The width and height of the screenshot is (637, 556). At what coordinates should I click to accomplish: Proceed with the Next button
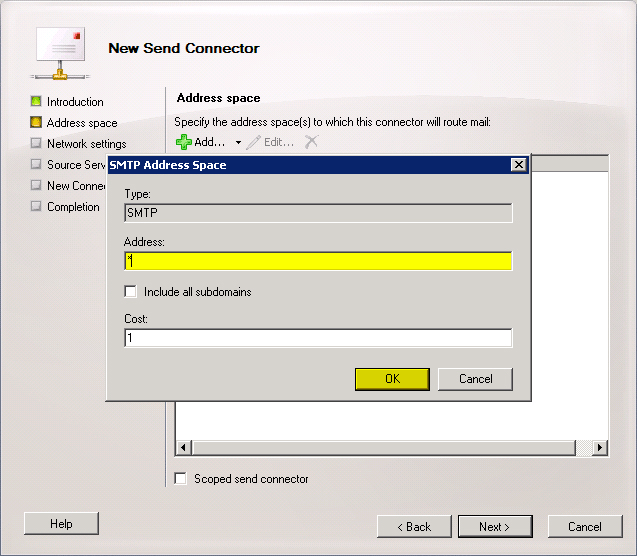[x=495, y=527]
